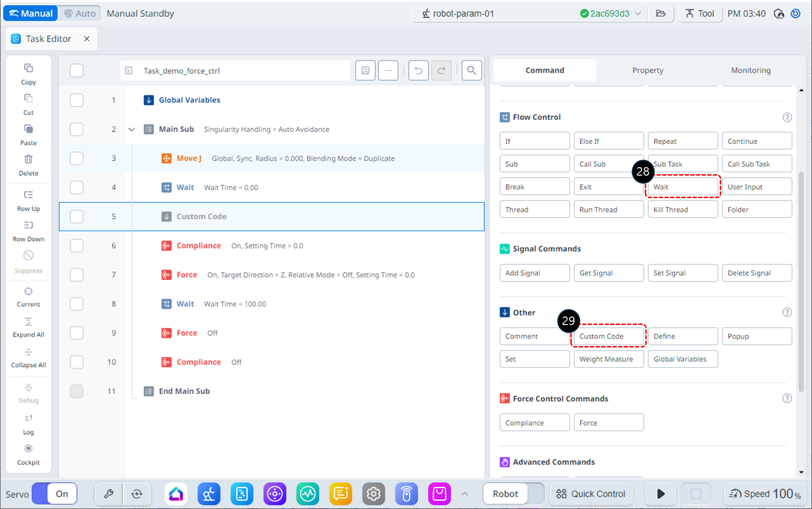Click the undo arrow in task toolbar
This screenshot has height=509, width=812.
tap(418, 71)
